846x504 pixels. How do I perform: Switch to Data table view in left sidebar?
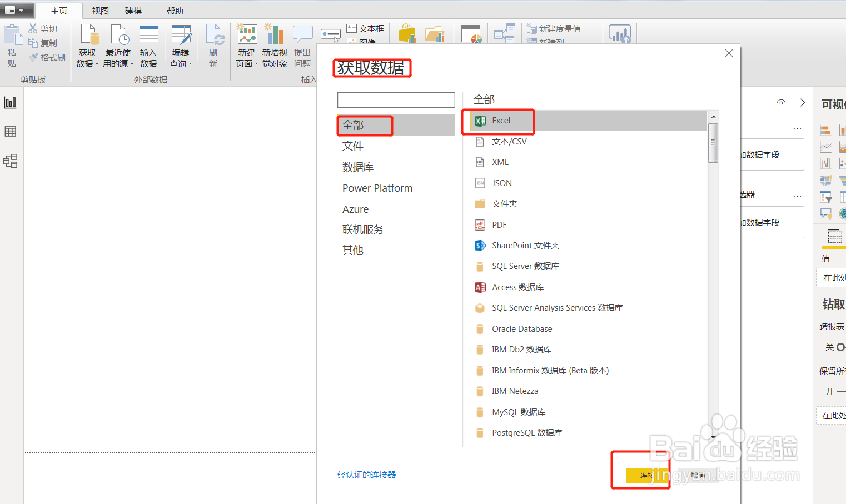pyautogui.click(x=10, y=132)
